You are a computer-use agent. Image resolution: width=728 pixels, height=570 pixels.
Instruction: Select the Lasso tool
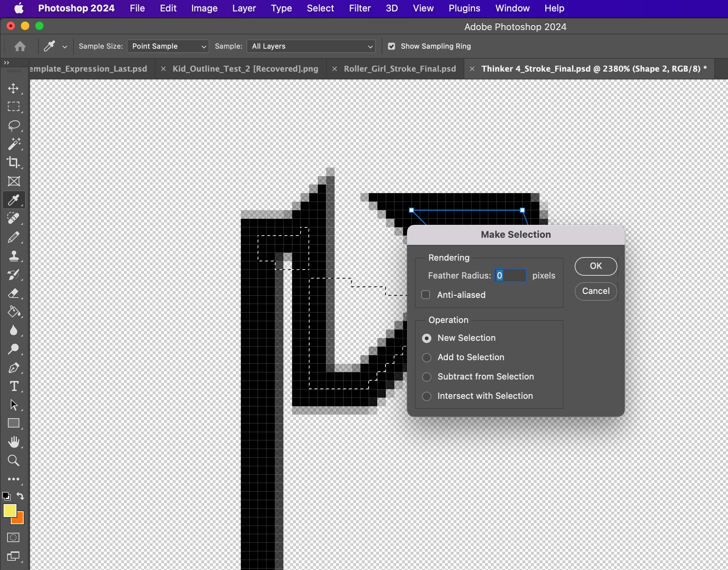tap(14, 125)
